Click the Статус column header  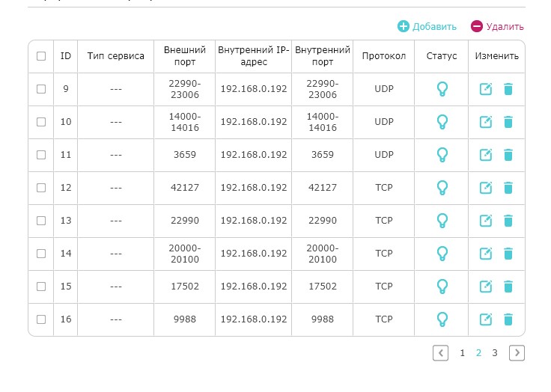[441, 56]
